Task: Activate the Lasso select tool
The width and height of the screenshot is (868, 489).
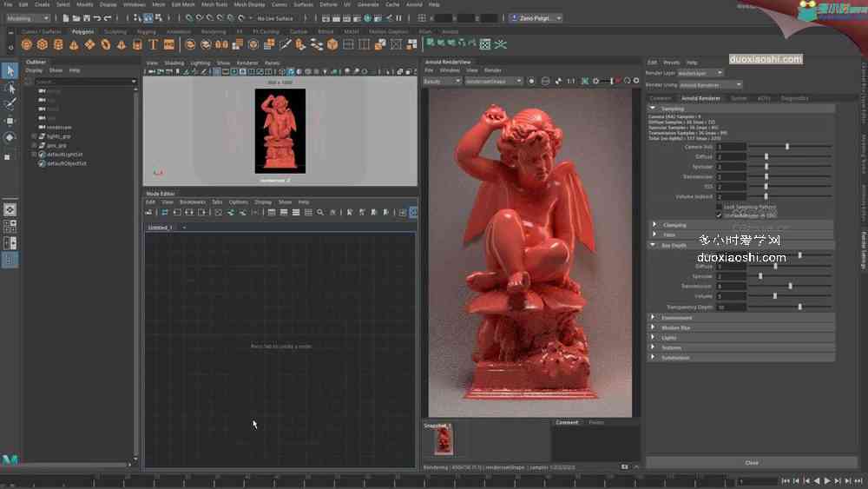Action: tap(10, 88)
